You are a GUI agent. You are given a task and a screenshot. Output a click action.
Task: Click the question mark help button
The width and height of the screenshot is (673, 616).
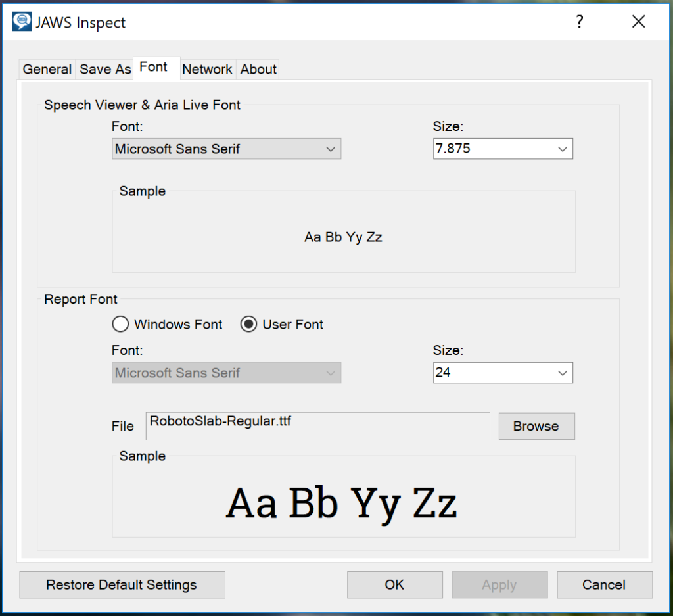(x=580, y=22)
